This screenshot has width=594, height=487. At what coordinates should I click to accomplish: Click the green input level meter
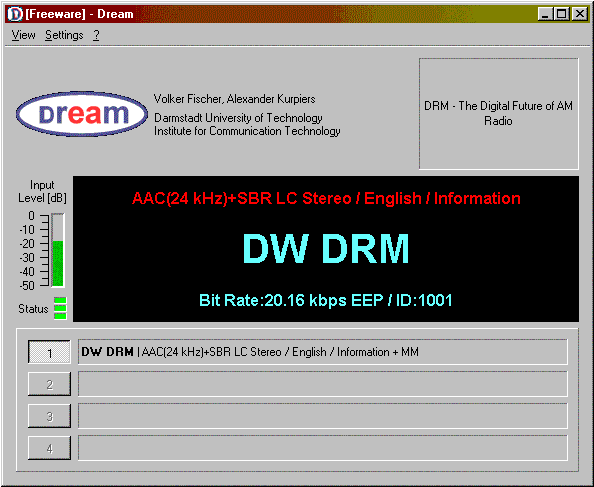click(x=58, y=250)
